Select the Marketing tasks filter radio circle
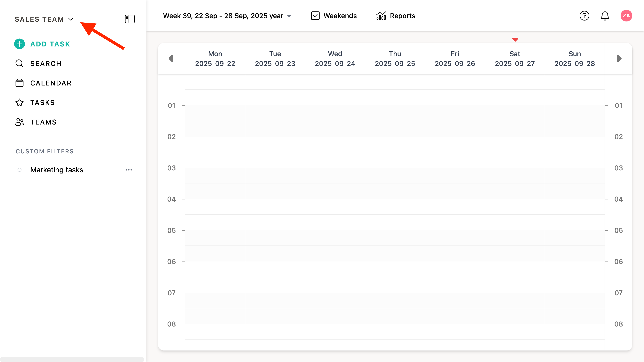644x362 pixels. 20,170
